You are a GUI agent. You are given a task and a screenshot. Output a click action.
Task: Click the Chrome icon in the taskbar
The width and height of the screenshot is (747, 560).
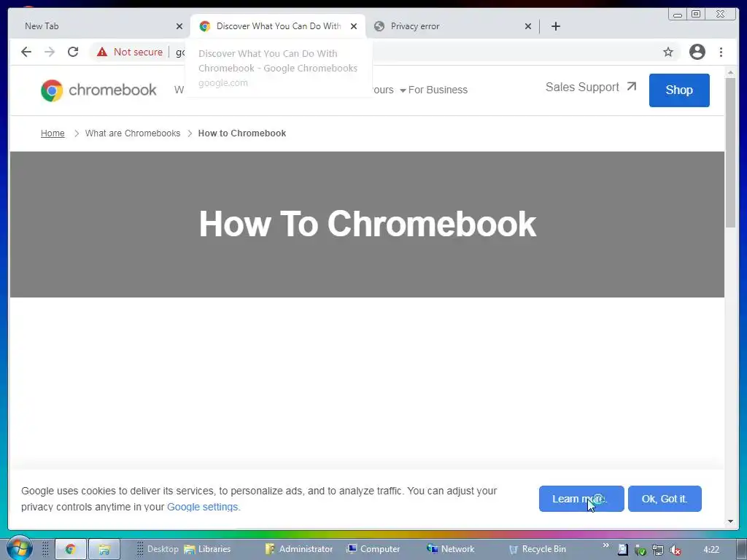click(x=71, y=549)
